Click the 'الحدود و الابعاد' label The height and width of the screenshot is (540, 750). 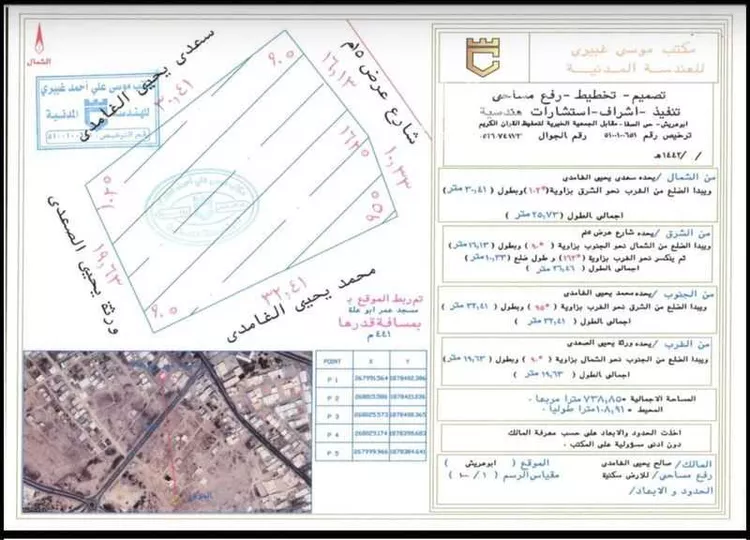point(672,491)
